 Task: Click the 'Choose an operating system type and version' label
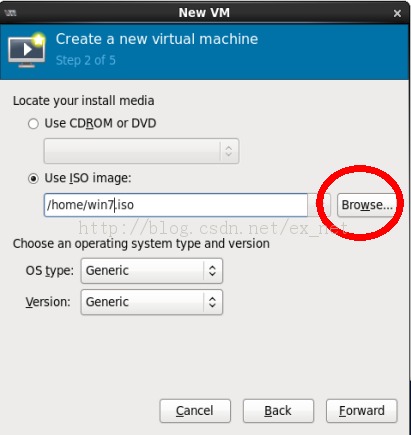(141, 244)
